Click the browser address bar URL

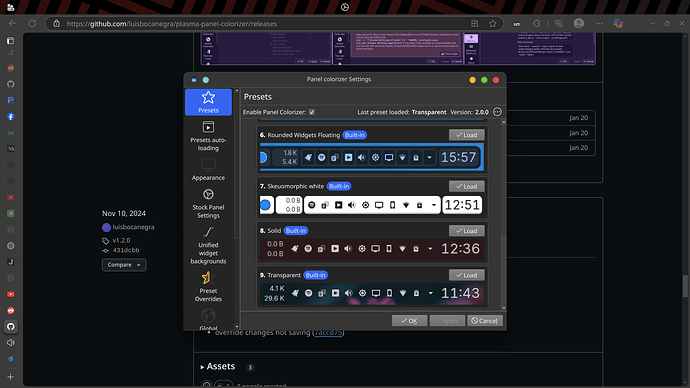click(x=172, y=24)
